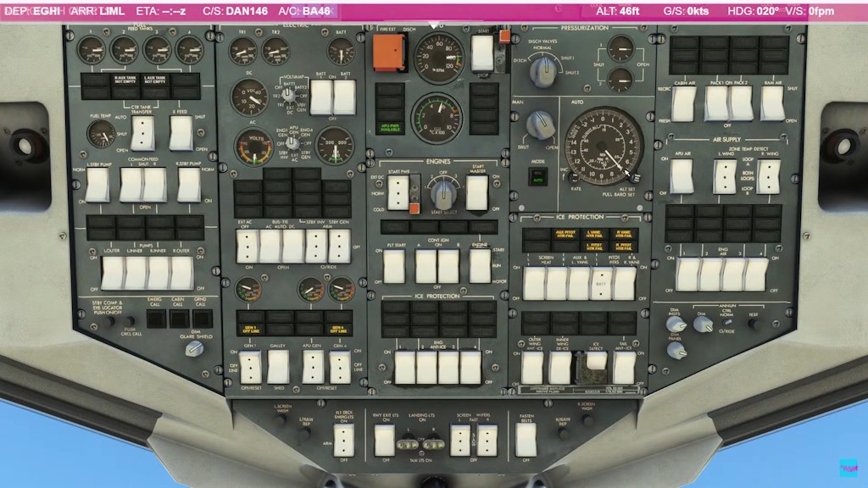The height and width of the screenshot is (488, 868).
Task: Rotate the Discharge Valves selector knob
Action: 542,72
